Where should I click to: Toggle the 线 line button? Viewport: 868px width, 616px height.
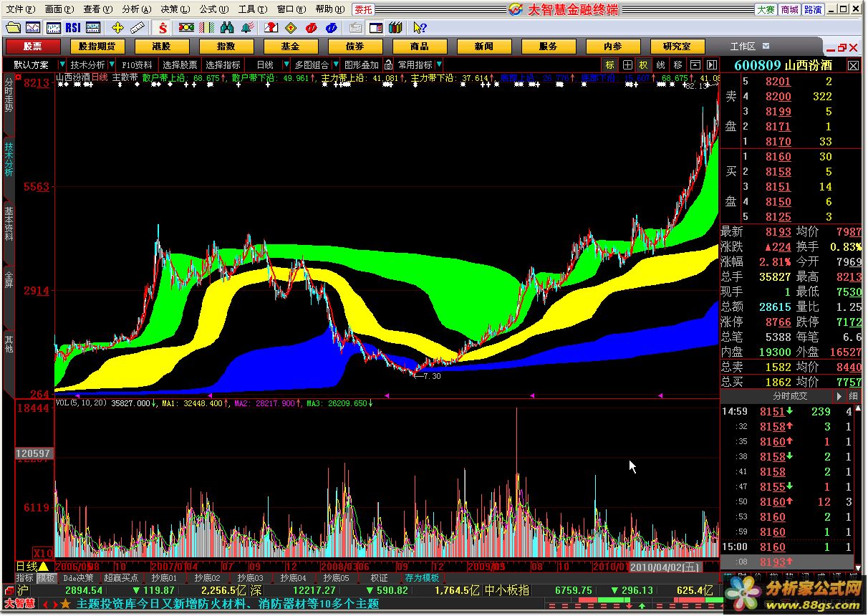click(x=661, y=64)
